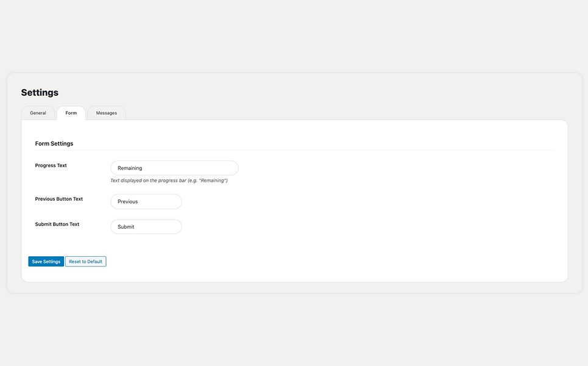The height and width of the screenshot is (366, 588).
Task: Click the Progress Text field label
Action: click(51, 165)
